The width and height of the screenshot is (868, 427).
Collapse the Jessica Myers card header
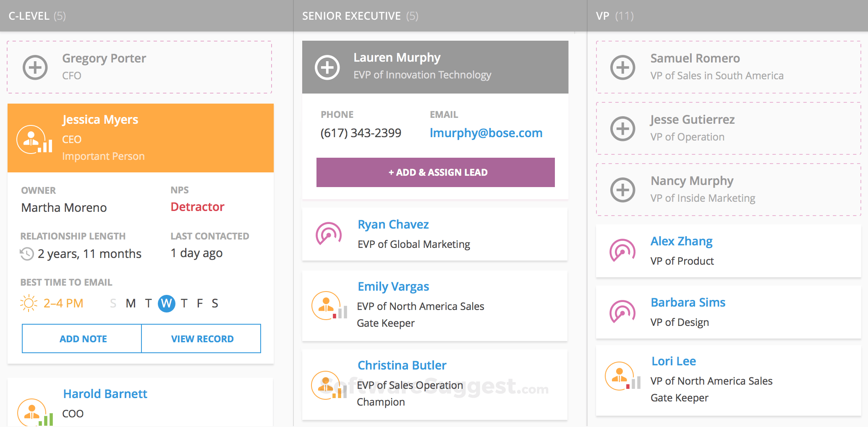[x=141, y=138]
